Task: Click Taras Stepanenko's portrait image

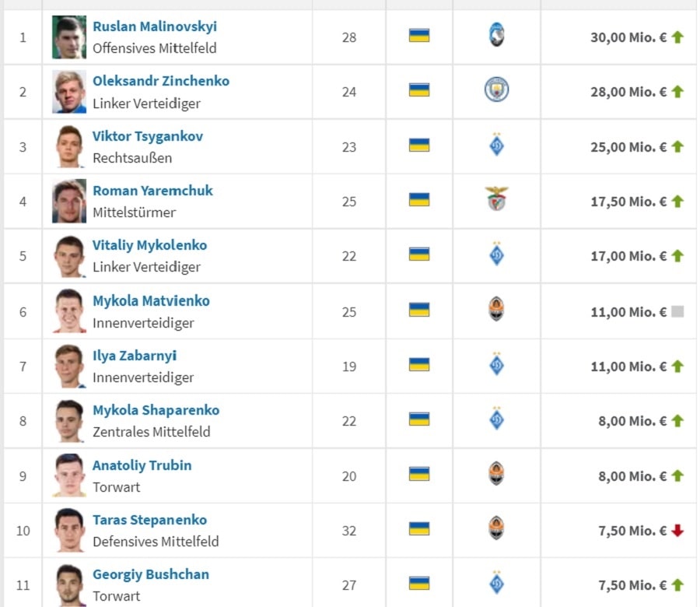Action: [69, 530]
